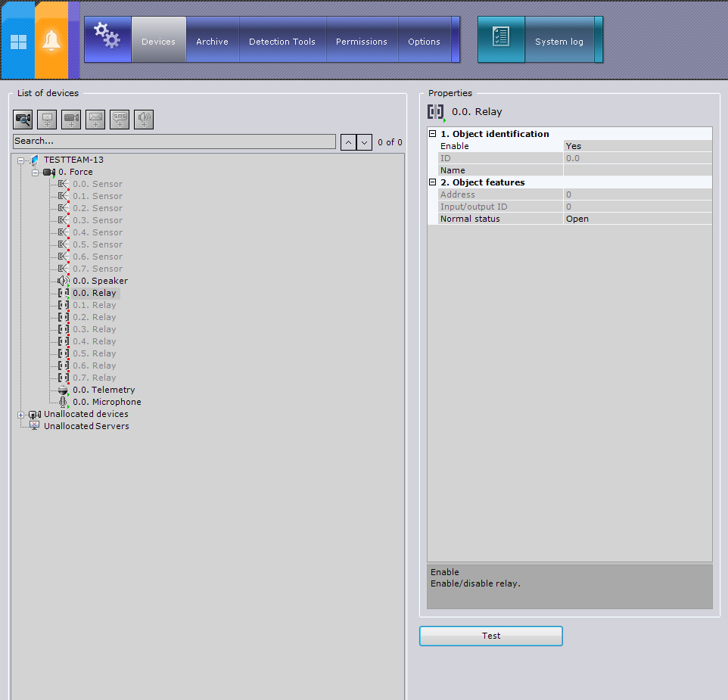This screenshot has height=700, width=728.
Task: Click the add camera icon
Action: coord(71,119)
